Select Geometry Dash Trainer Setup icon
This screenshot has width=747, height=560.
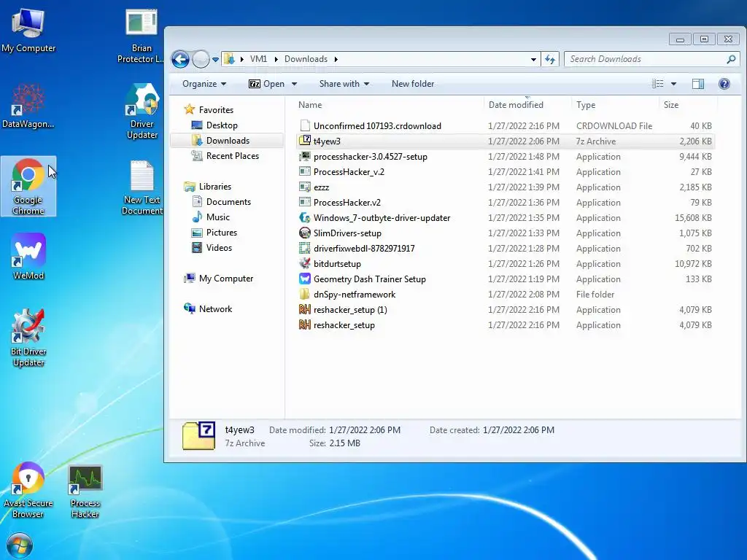pos(305,279)
